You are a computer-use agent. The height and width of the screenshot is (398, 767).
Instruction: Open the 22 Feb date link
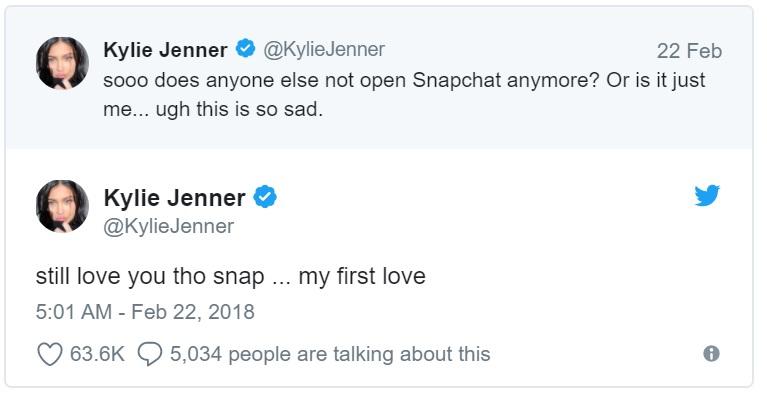689,51
